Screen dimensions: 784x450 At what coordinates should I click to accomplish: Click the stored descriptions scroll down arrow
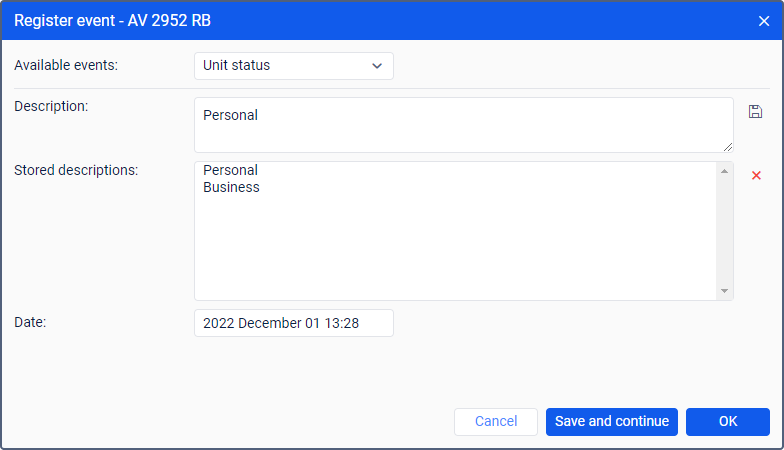pyautogui.click(x=724, y=291)
